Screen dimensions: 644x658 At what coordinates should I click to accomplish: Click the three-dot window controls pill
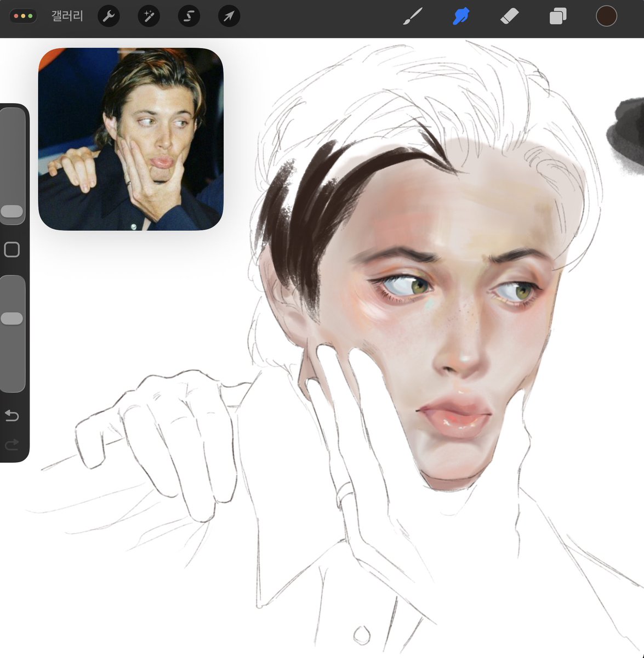[24, 16]
